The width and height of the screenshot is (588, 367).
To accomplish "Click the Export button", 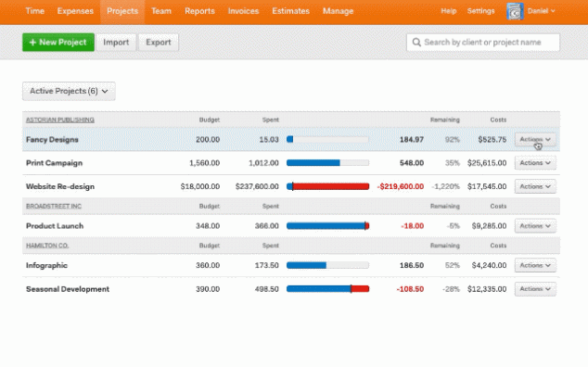I will click(x=159, y=43).
